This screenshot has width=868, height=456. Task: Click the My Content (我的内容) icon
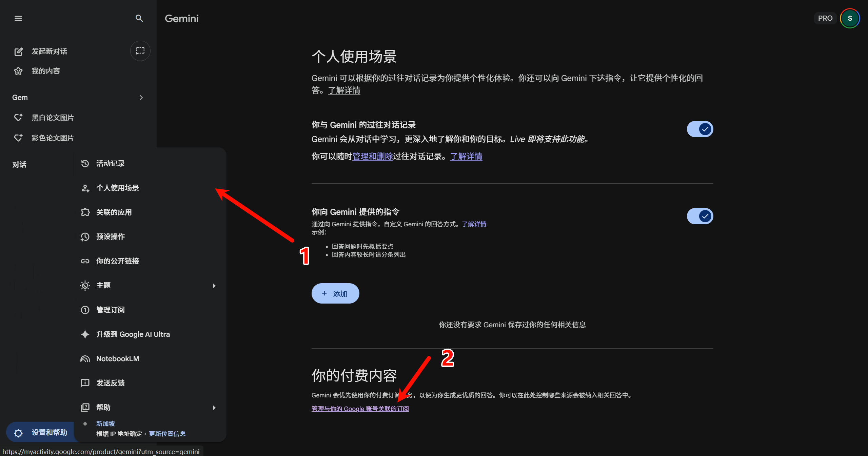click(x=18, y=71)
